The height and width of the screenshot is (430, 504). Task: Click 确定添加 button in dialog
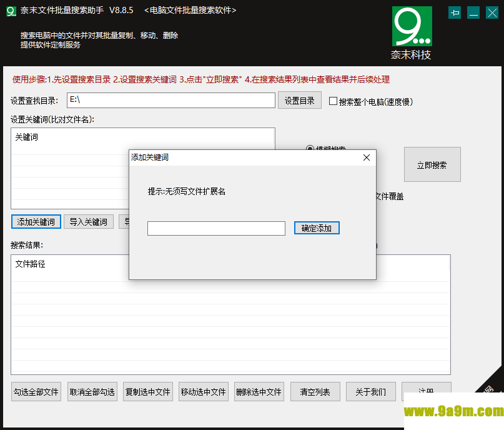coord(317,228)
